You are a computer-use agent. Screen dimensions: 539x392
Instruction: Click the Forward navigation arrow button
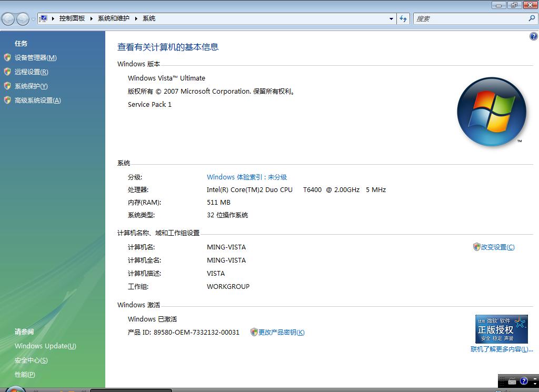tap(23, 19)
